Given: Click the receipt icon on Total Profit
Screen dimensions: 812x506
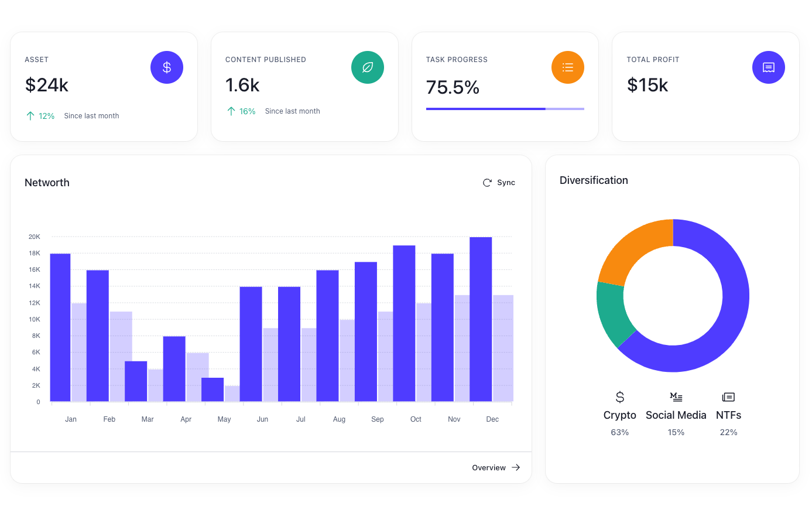Looking at the screenshot, I should 769,67.
